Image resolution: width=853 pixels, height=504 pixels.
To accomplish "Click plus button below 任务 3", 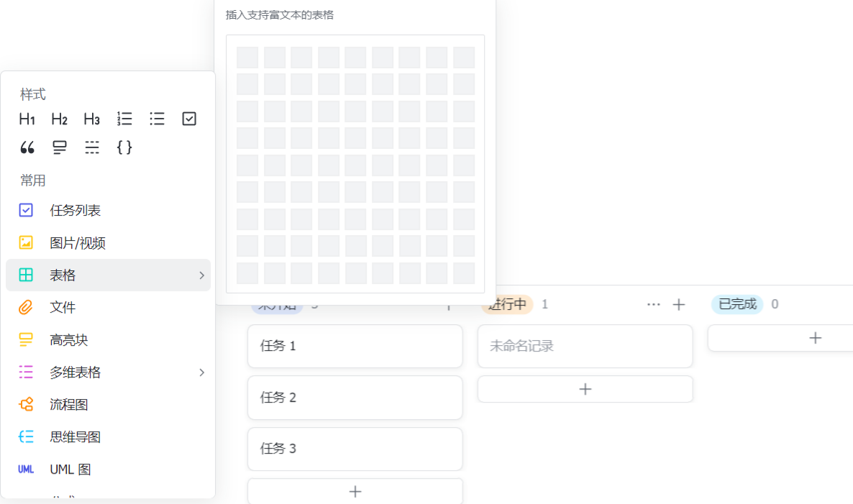I will 355,491.
